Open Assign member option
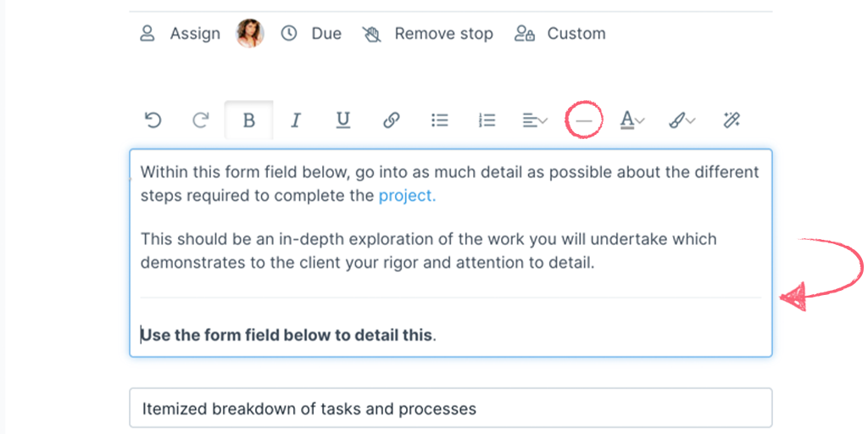 pyautogui.click(x=180, y=34)
